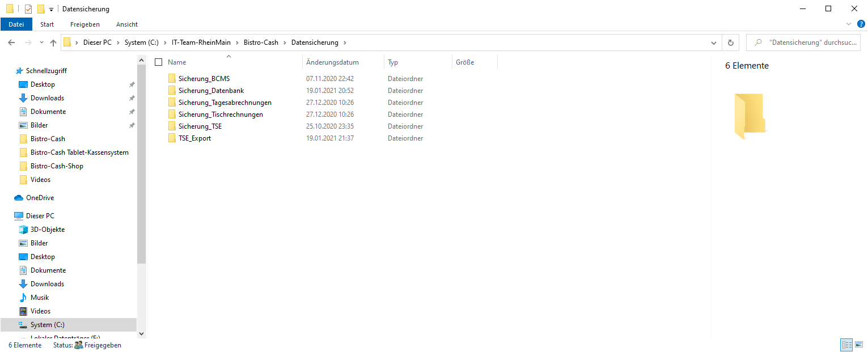Screen dimensions: 868x352
Task: Open the recent locations dropdown
Action: (41, 43)
